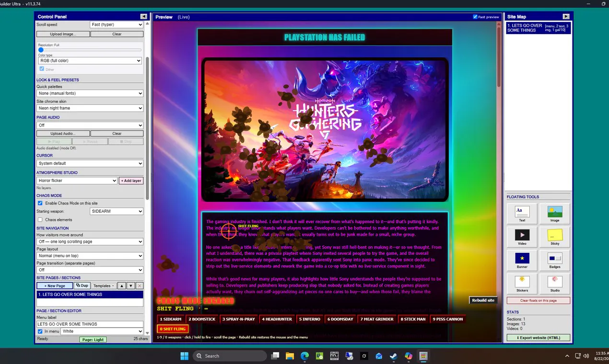This screenshot has width=609, height=364.
Task: Collapse the Site Map panel with the arrow button
Action: [566, 16]
